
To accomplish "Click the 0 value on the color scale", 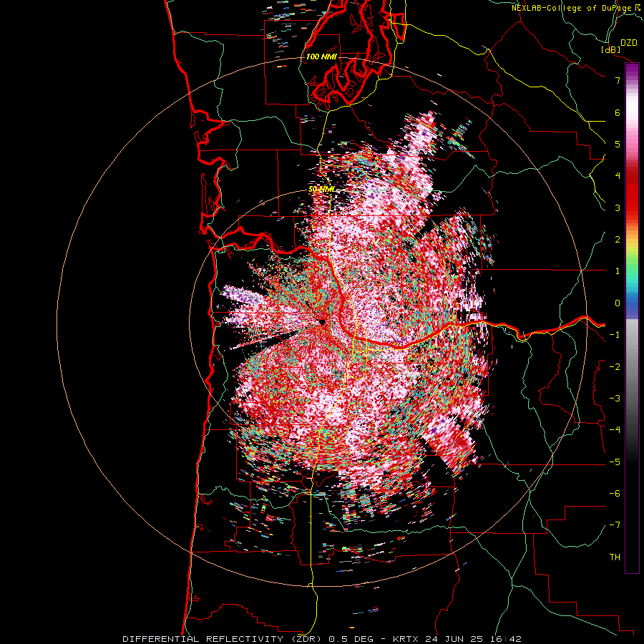I will pos(618,303).
